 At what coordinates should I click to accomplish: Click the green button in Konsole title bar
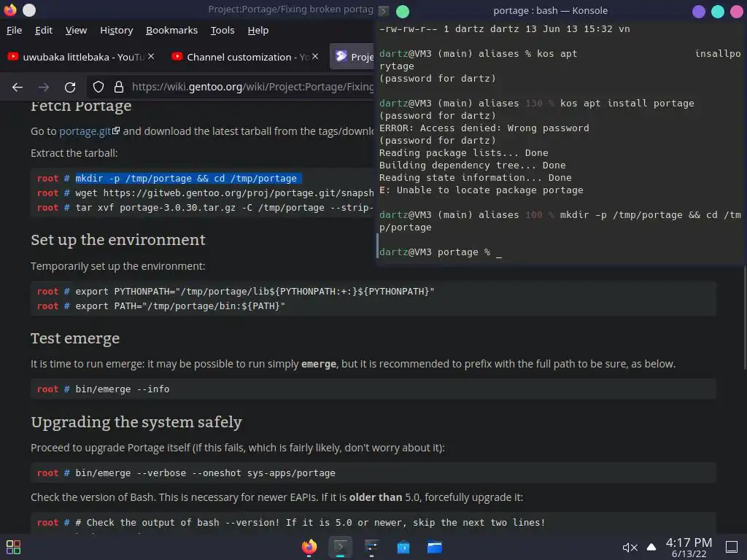click(x=403, y=10)
